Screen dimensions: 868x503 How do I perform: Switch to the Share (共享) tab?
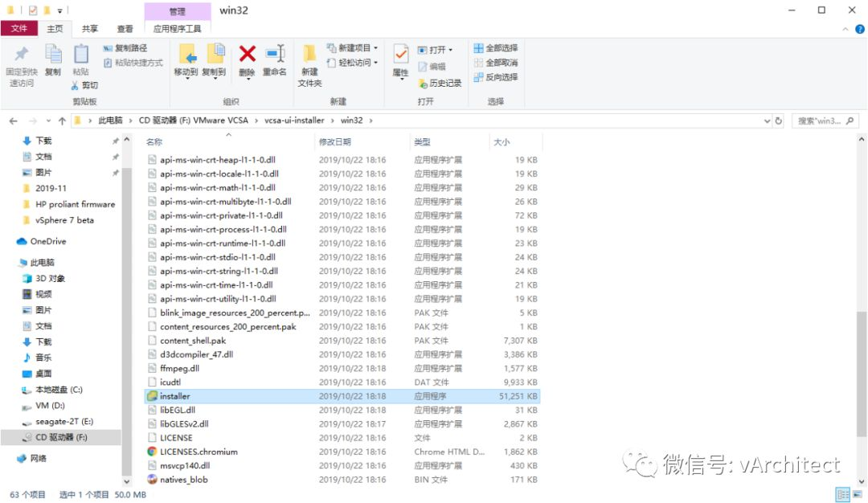90,29
